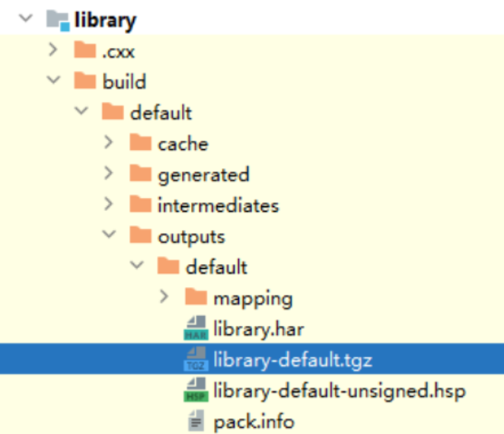The image size is (504, 434).
Task: Collapse the outputs folder
Action: click(108, 235)
